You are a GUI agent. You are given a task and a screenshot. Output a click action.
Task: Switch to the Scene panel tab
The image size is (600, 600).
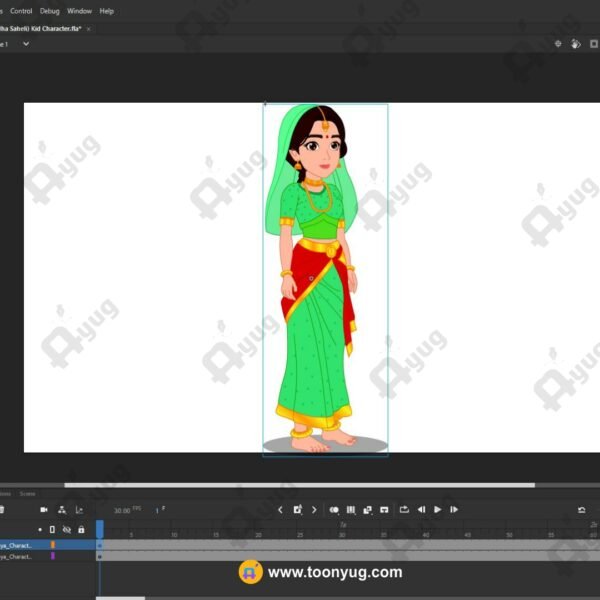[x=27, y=494]
